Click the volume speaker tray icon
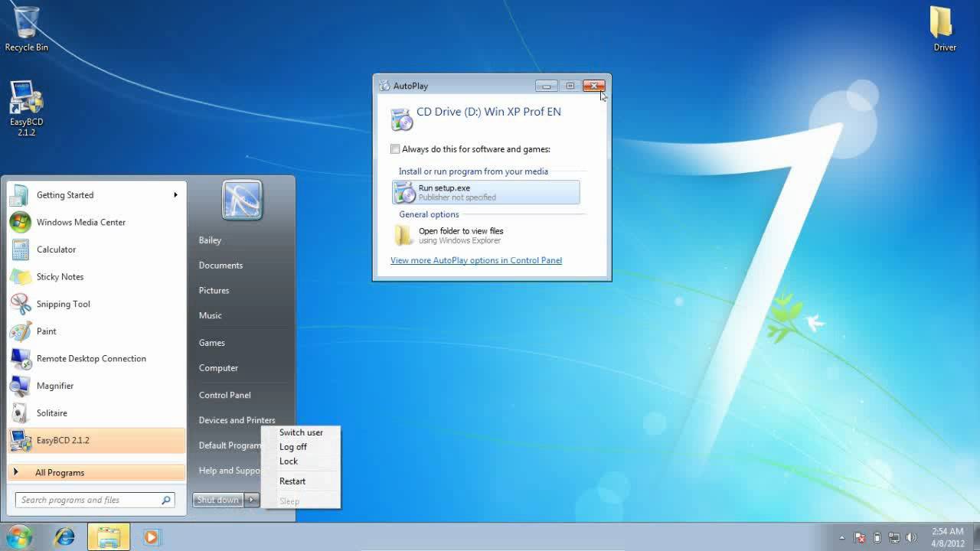This screenshot has width=980, height=551. pyautogui.click(x=911, y=537)
